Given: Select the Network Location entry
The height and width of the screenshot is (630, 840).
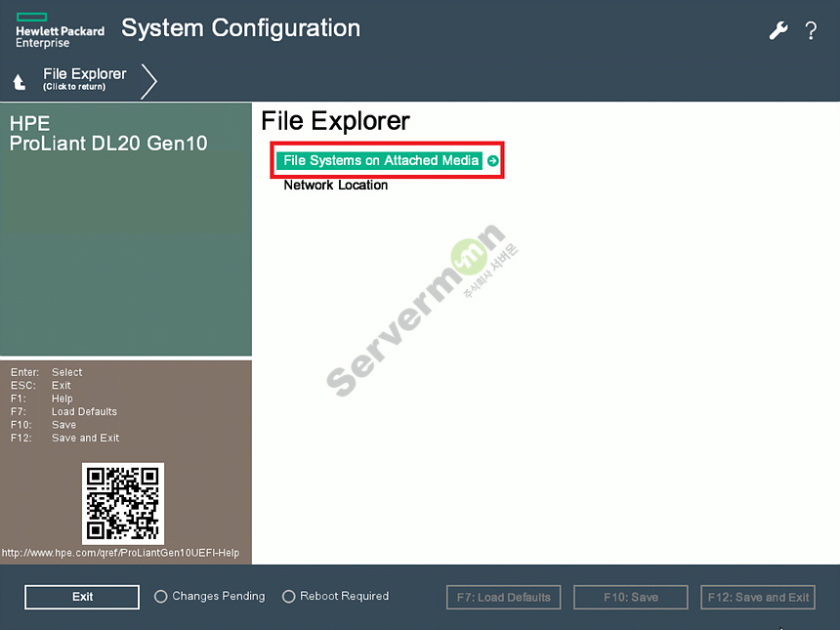Looking at the screenshot, I should point(335,185).
